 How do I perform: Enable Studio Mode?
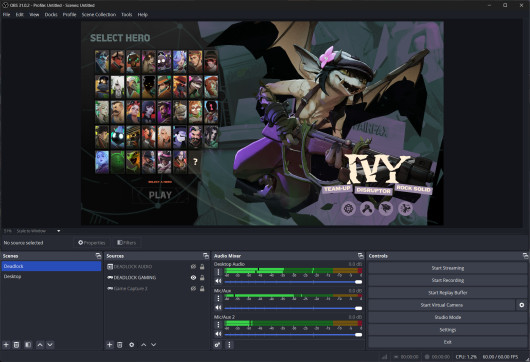click(x=448, y=317)
